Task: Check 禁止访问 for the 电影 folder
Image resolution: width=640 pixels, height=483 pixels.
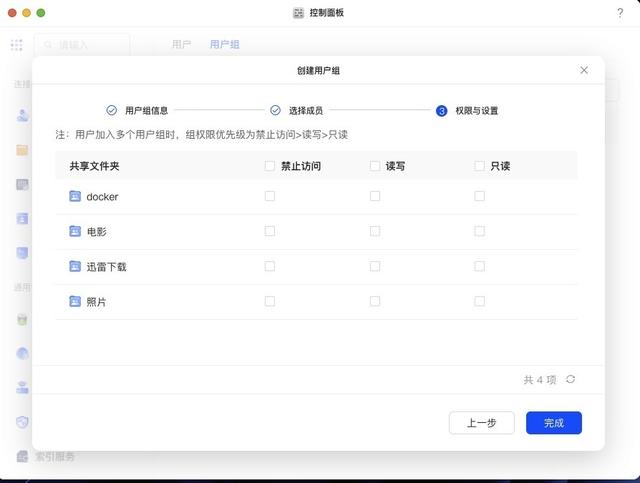Action: 269,231
